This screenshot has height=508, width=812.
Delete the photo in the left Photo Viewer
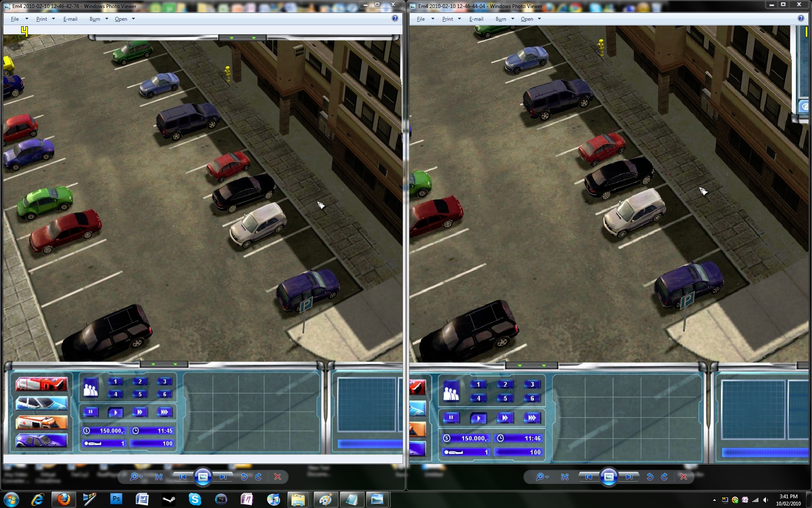[278, 477]
